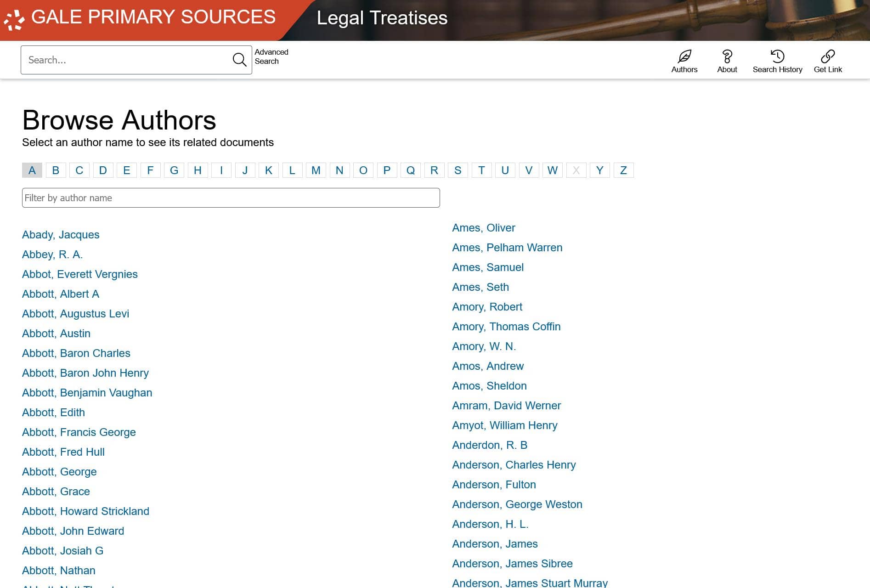Open author Abbott, Benjamin Vaughan
The width and height of the screenshot is (870, 588).
click(x=87, y=393)
